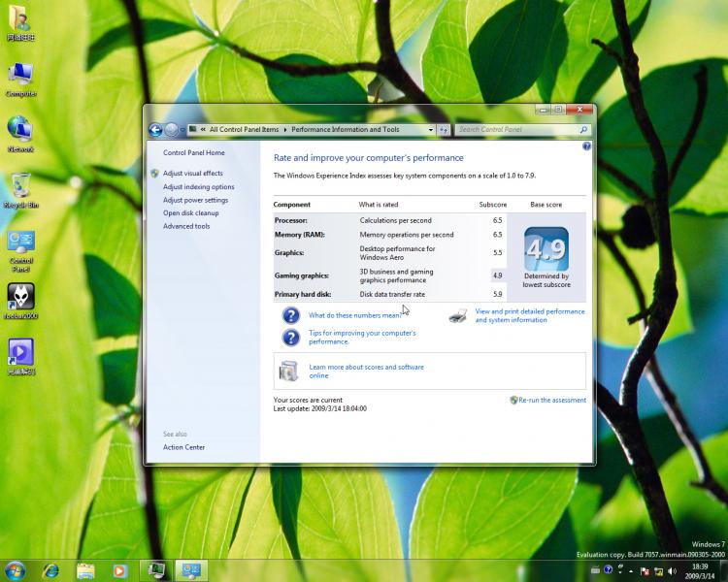Click the 4.9 base score badge

[x=546, y=248]
